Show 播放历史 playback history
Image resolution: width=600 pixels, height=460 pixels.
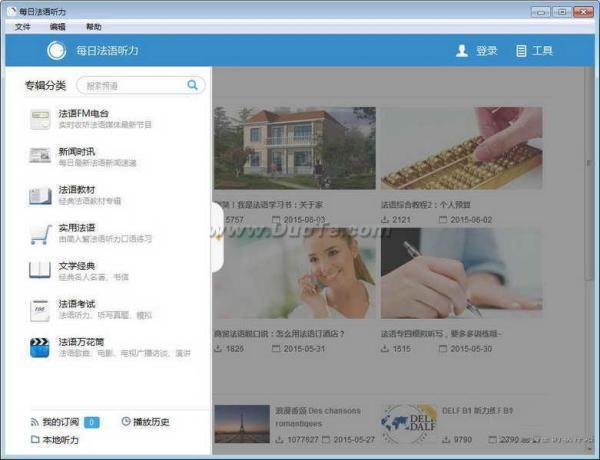point(146,422)
